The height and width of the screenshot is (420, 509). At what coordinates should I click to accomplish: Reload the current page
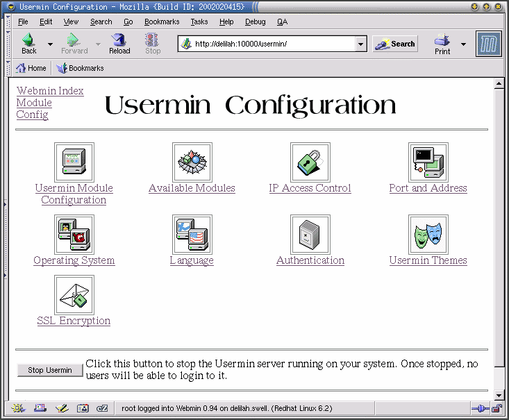[x=119, y=44]
